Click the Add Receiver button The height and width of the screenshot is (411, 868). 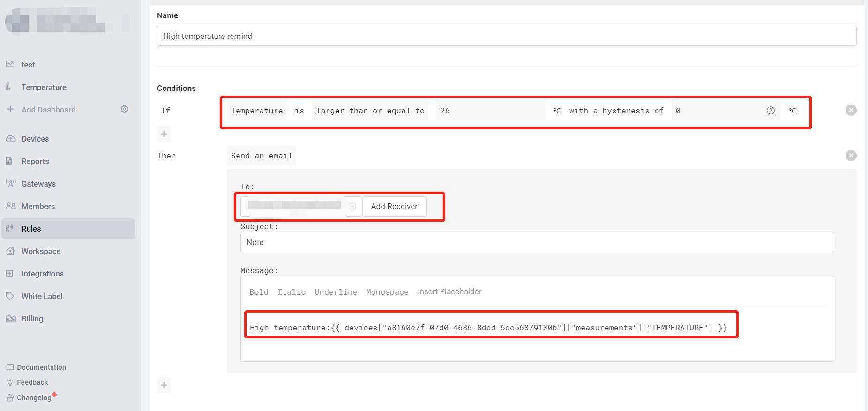click(394, 206)
